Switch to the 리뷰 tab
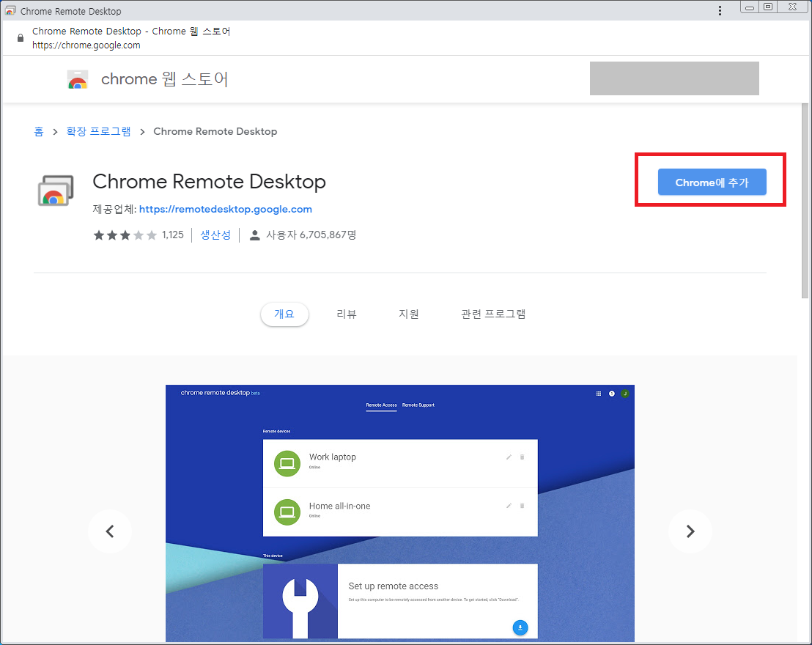The image size is (812, 645). point(347,314)
